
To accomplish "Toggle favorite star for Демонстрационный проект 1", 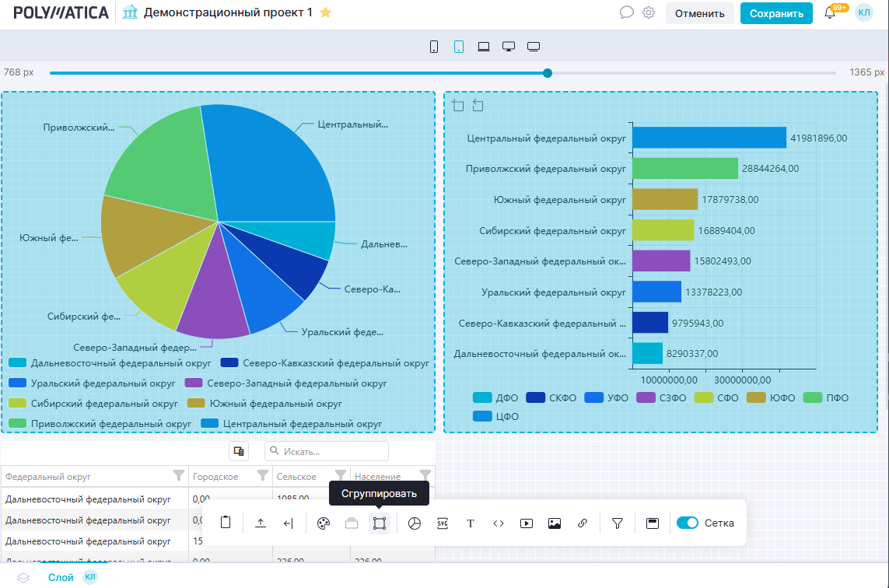I will coord(326,12).
